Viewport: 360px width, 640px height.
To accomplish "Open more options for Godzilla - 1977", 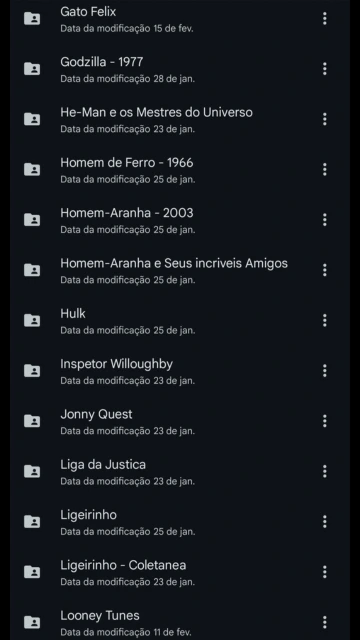I will [324, 69].
